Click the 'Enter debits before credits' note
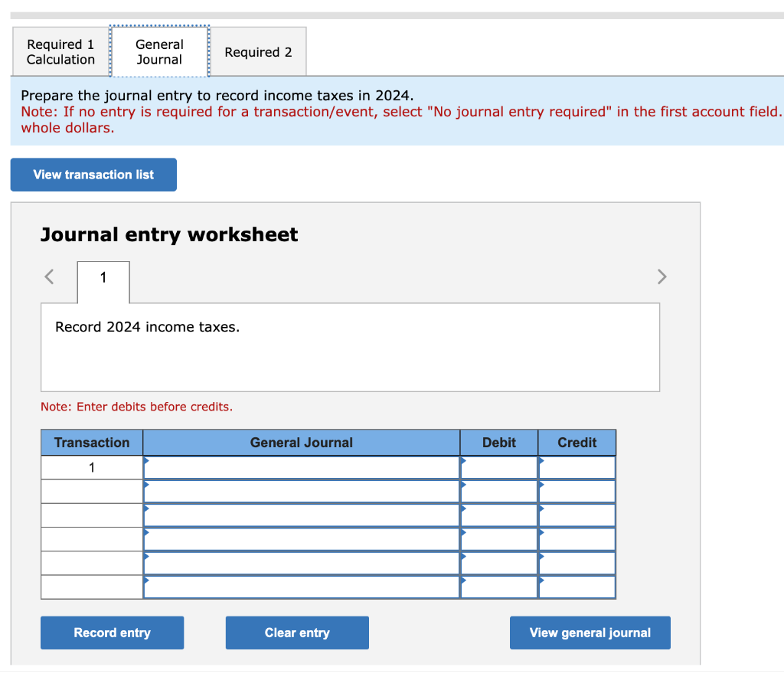784x677 pixels. coord(136,407)
